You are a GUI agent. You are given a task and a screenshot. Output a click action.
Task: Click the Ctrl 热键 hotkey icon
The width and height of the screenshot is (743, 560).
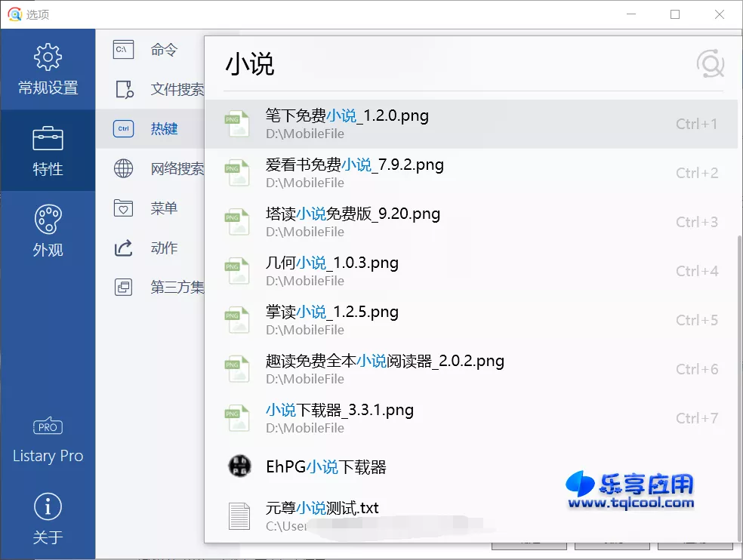123,128
